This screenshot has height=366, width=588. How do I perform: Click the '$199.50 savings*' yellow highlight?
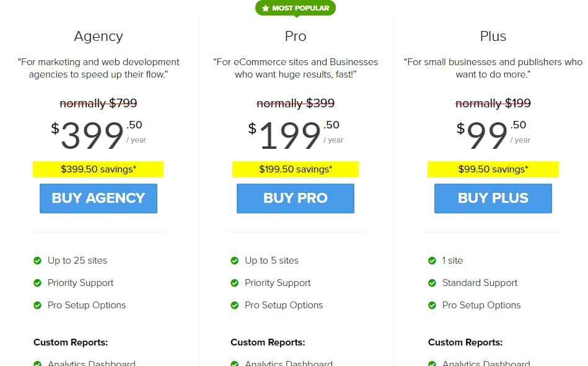[x=295, y=169]
